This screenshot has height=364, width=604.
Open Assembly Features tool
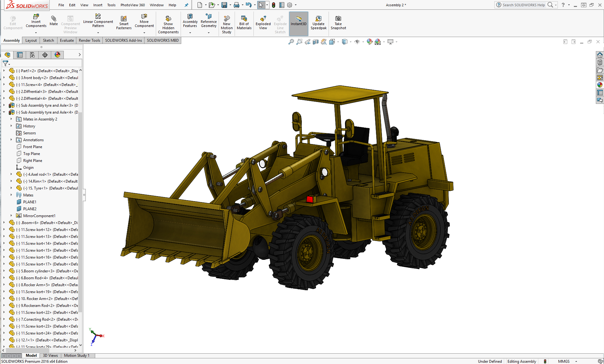click(x=190, y=21)
